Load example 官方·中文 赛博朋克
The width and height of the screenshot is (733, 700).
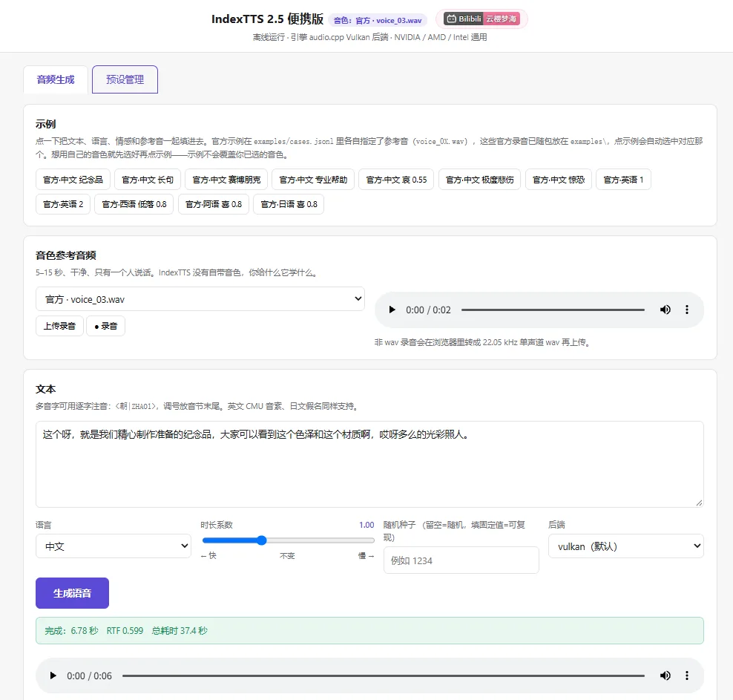click(x=226, y=180)
